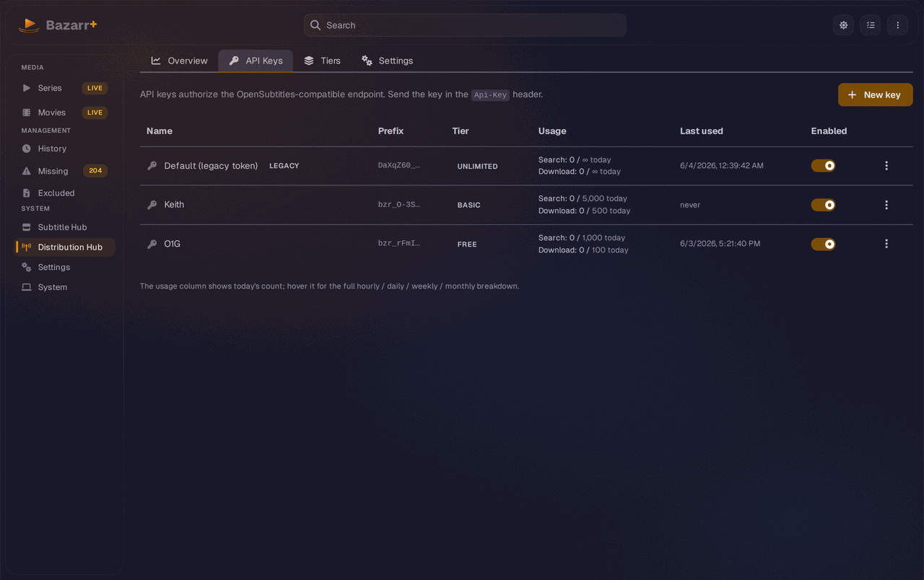The image size is (924, 580).
Task: Click the Distribution Hub broadcast icon
Action: point(27,247)
